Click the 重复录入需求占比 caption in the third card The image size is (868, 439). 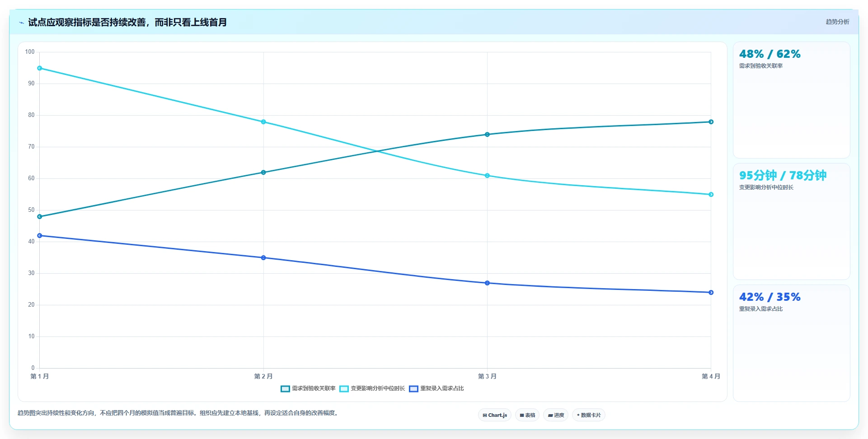(x=761, y=309)
